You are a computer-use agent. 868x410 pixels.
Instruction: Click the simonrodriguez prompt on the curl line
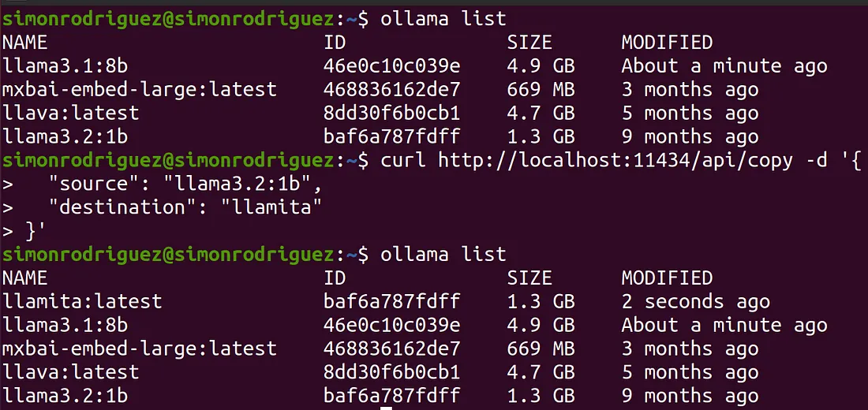(x=166, y=160)
